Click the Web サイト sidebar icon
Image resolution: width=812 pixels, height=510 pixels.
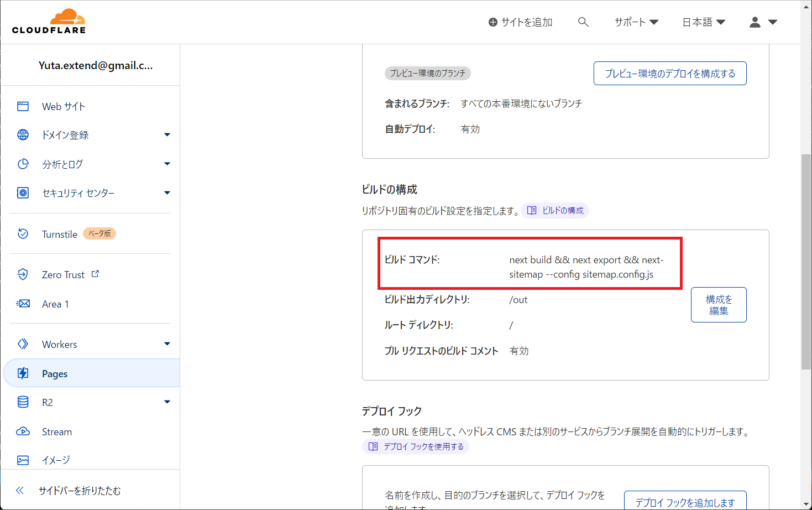click(x=23, y=106)
